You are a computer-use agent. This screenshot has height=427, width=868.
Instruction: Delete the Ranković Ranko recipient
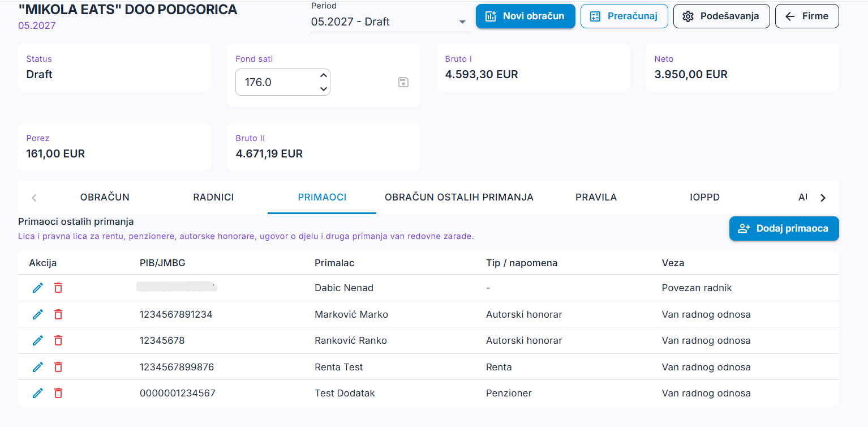coord(58,340)
